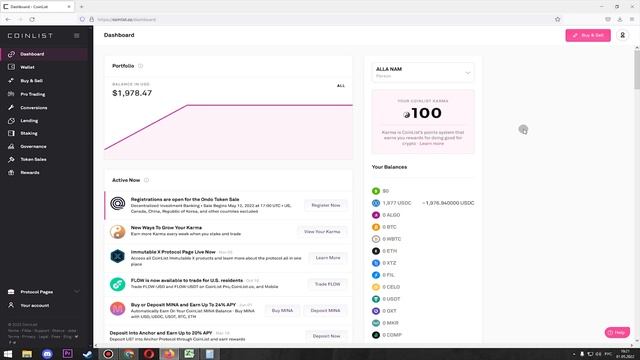Open Steam from the taskbar

[x=87, y=354]
